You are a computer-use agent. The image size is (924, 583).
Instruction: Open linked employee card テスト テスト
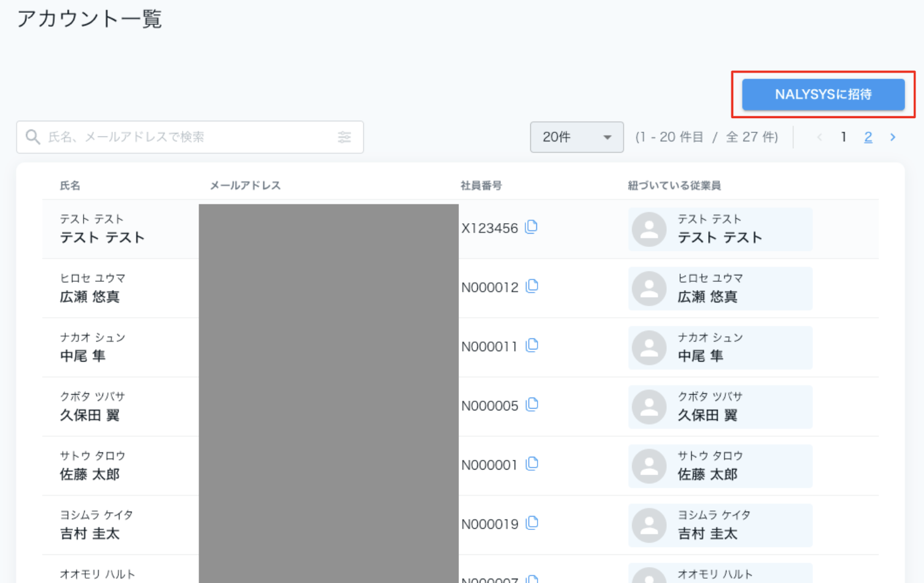tap(720, 229)
